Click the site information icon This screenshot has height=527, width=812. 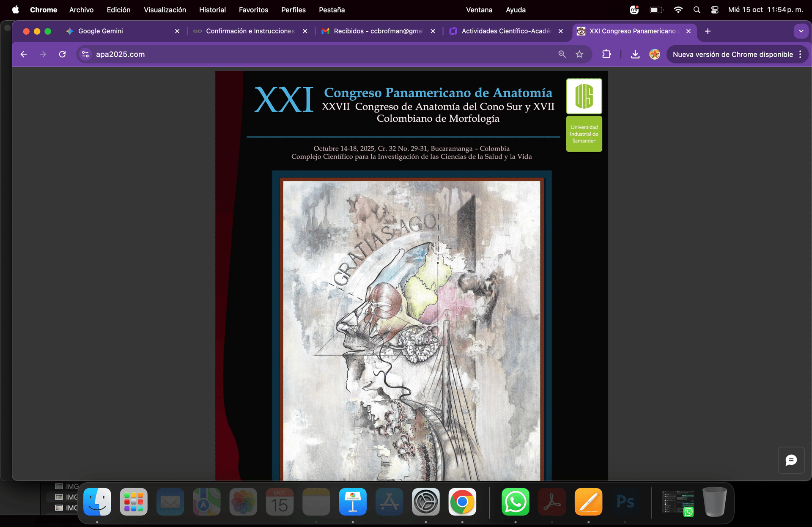pos(85,54)
